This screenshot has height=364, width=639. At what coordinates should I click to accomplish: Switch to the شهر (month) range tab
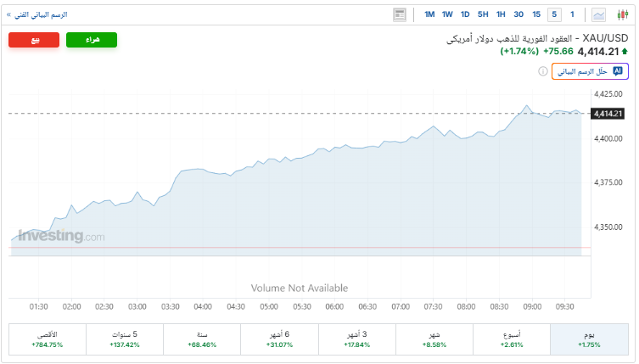tap(433, 339)
